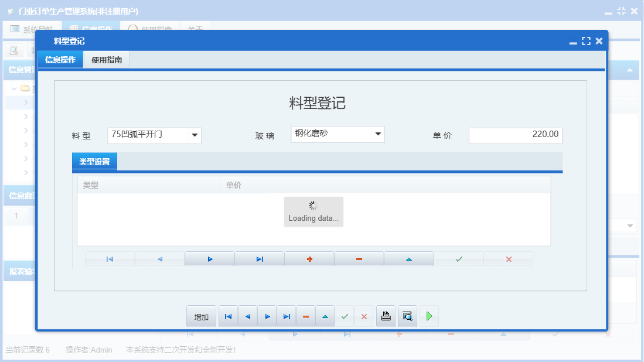Advance to next record in 类型设置 grid
644x362 pixels.
[209, 258]
